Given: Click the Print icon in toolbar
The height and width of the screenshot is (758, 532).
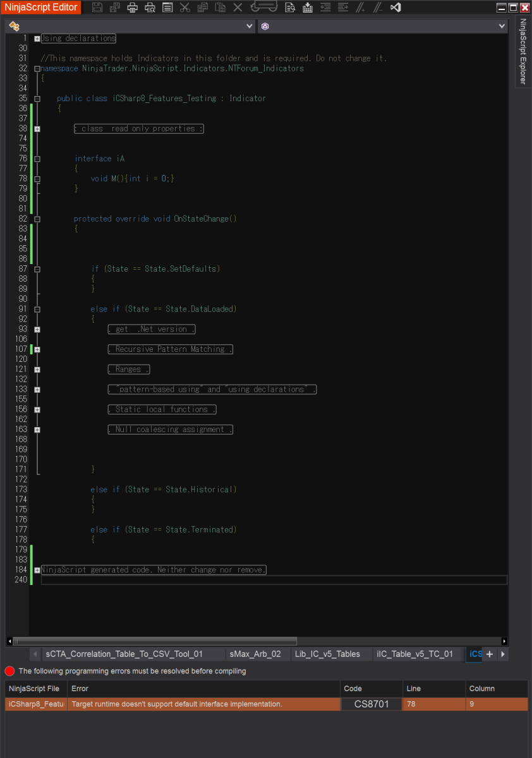Looking at the screenshot, I should 133,8.
